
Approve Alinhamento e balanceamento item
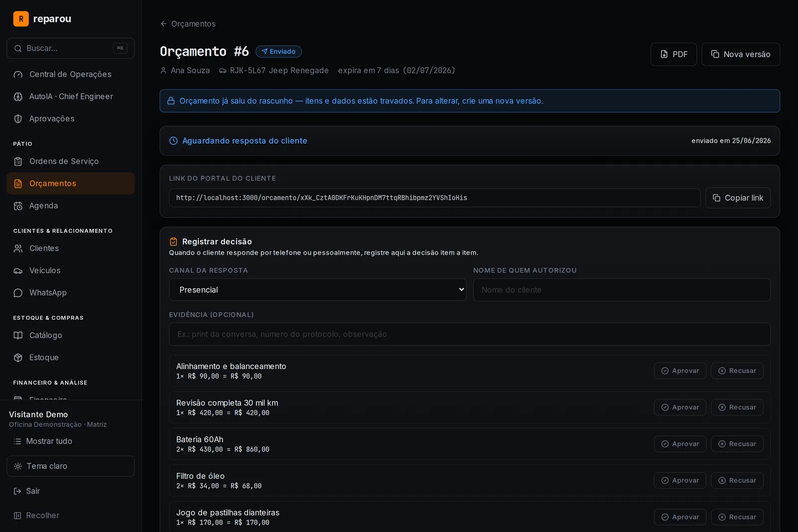click(680, 371)
